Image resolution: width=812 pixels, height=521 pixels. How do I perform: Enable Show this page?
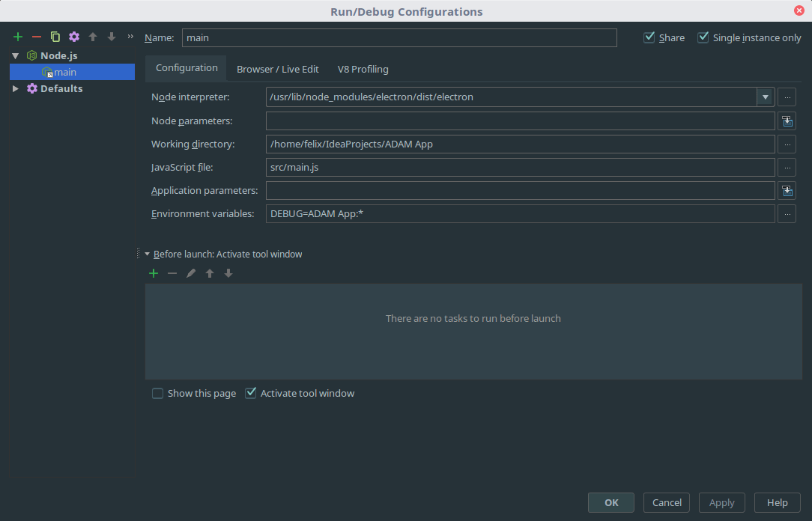point(157,392)
